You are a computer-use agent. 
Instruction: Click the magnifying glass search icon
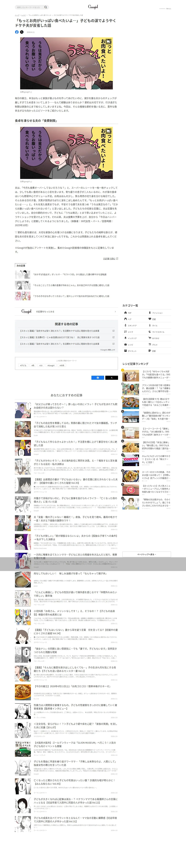click(46, 7)
